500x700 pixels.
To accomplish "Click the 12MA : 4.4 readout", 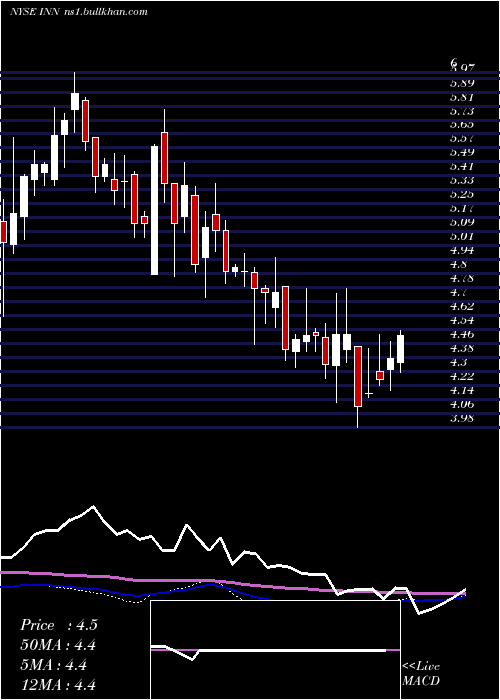I will 58,685.
